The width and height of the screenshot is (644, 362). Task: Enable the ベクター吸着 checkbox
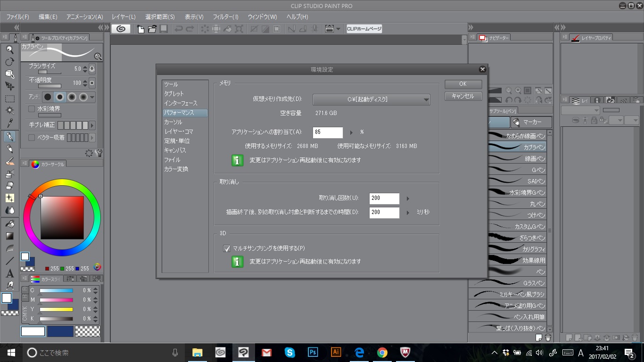click(32, 138)
